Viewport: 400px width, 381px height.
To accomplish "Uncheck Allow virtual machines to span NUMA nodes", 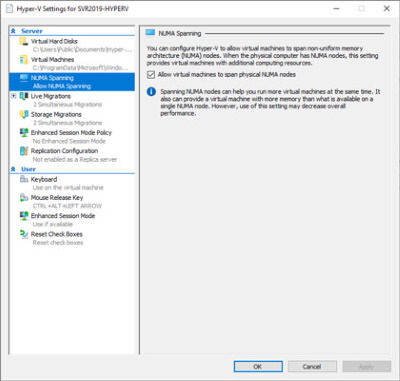I will tap(151, 75).
